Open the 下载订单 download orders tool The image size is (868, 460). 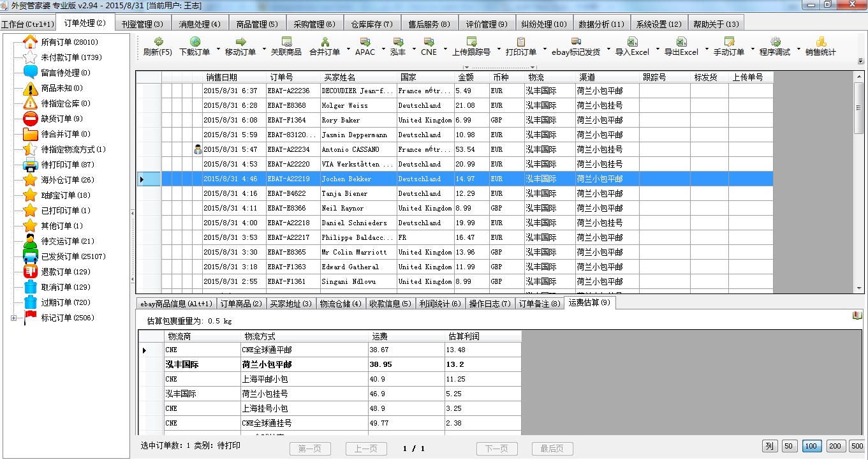tap(196, 46)
